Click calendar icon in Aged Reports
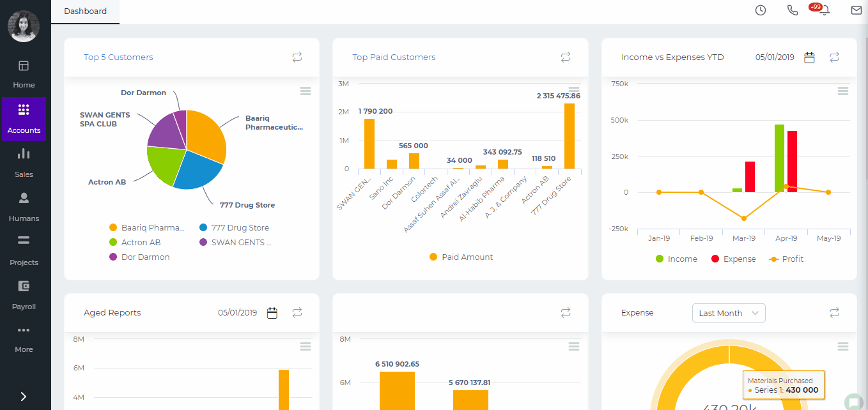This screenshot has width=868, height=410. click(272, 313)
